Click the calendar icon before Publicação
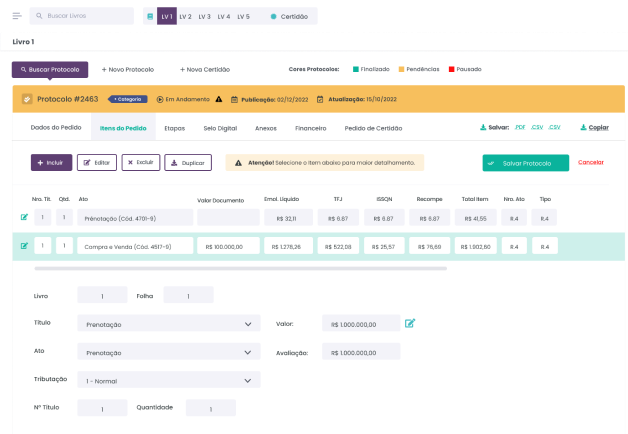 (234, 99)
